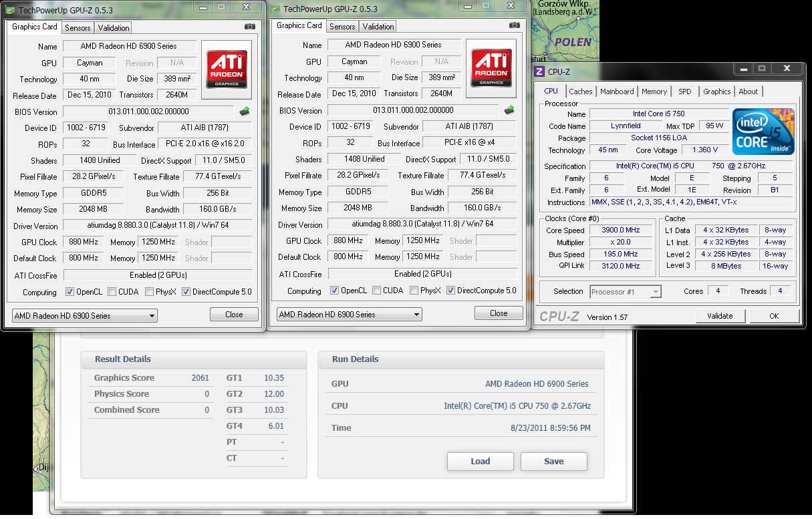Image resolution: width=812 pixels, height=519 pixels.
Task: Click GT1 score 10.35
Action: 274,378
